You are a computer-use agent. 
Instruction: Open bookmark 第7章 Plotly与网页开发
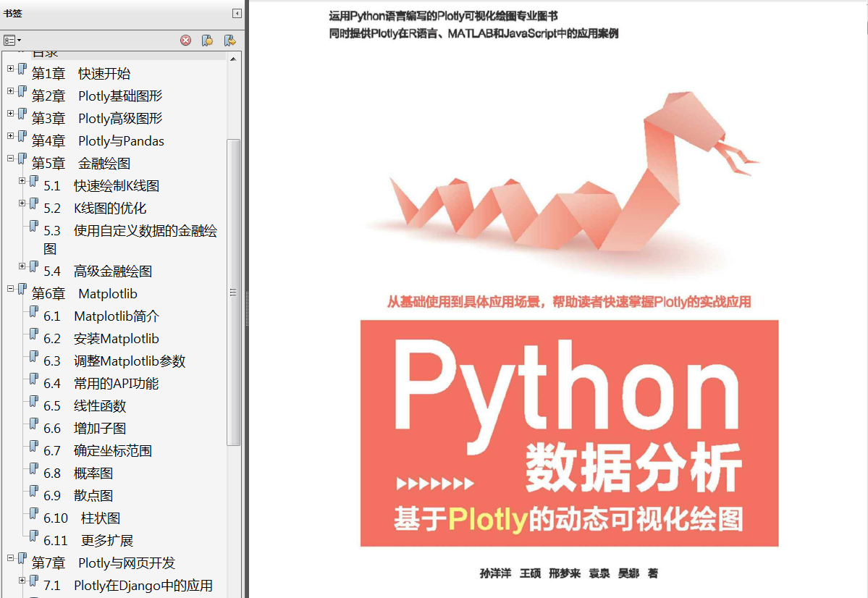tap(103, 563)
